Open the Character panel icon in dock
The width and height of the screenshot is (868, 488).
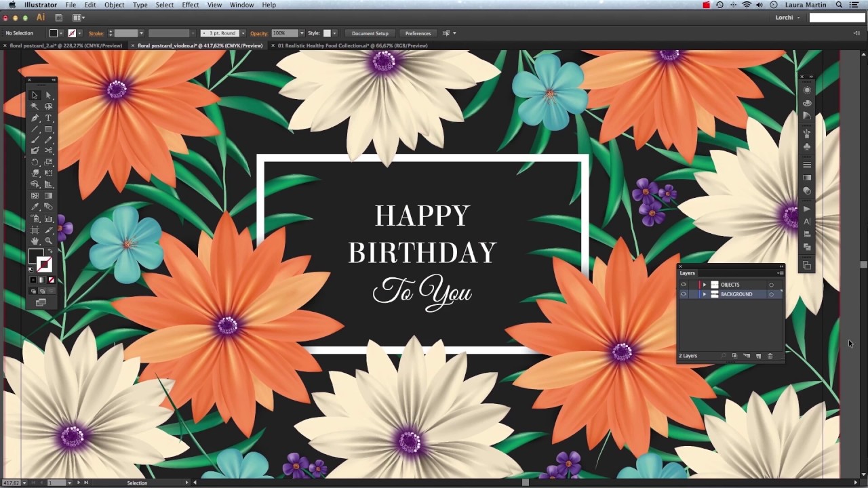[x=807, y=222]
